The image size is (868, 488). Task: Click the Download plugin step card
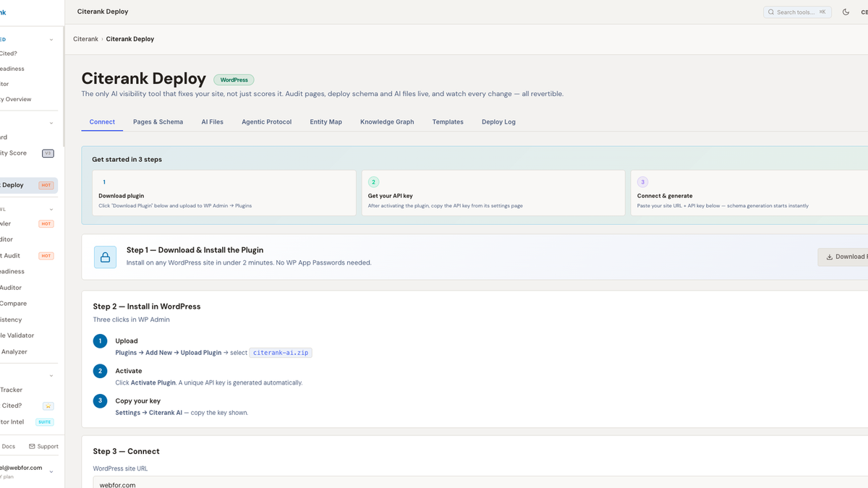pyautogui.click(x=224, y=193)
